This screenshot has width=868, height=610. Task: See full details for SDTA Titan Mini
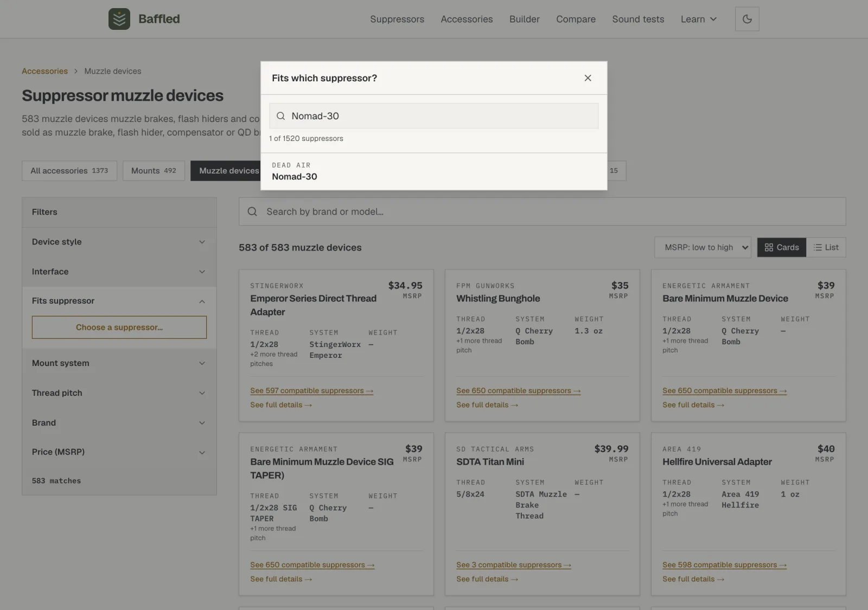coord(487,579)
